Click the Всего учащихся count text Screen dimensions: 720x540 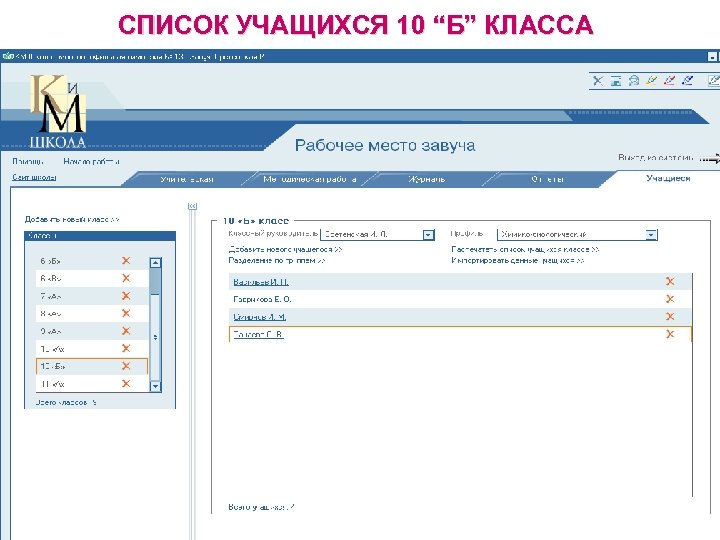point(261,507)
